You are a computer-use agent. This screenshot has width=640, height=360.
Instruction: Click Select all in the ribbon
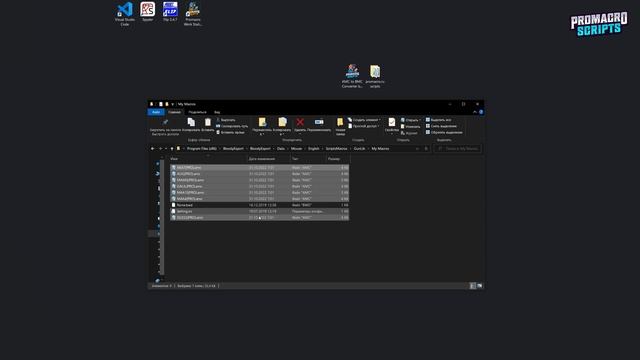(439, 120)
